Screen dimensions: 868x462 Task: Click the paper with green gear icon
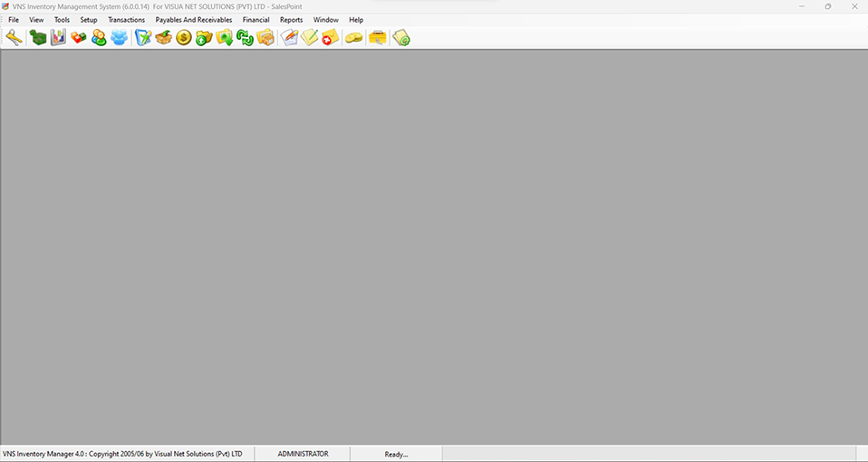[x=401, y=38]
